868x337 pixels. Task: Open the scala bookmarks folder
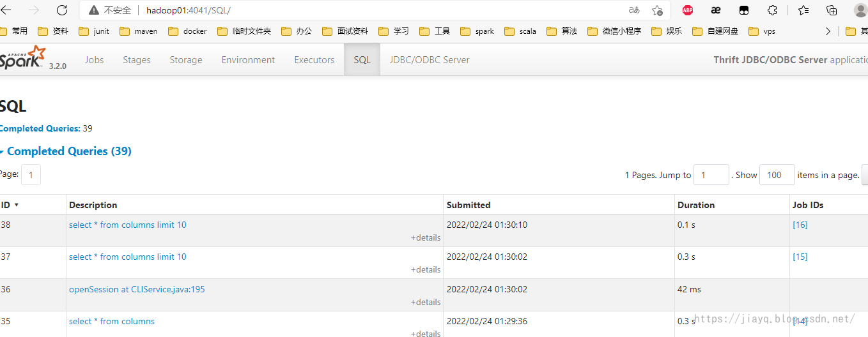point(520,31)
